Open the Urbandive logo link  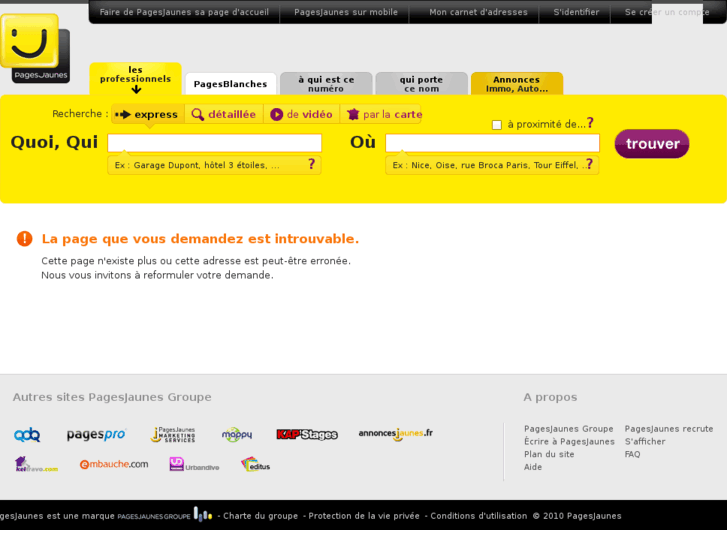click(x=194, y=464)
